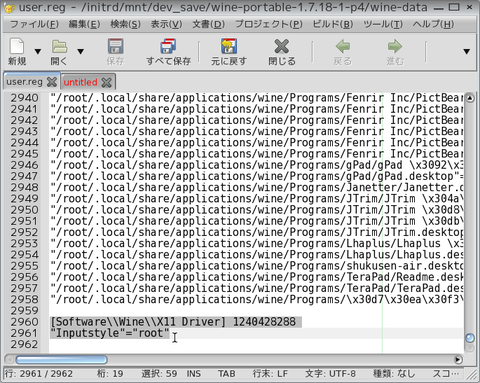Click the Forward (進む) arrow icon
Image resolution: width=480 pixels, height=383 pixels.
(x=395, y=46)
